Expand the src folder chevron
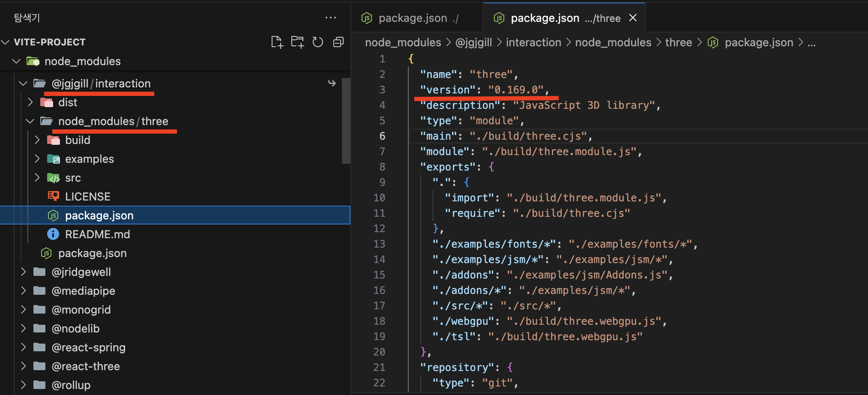 tap(37, 177)
